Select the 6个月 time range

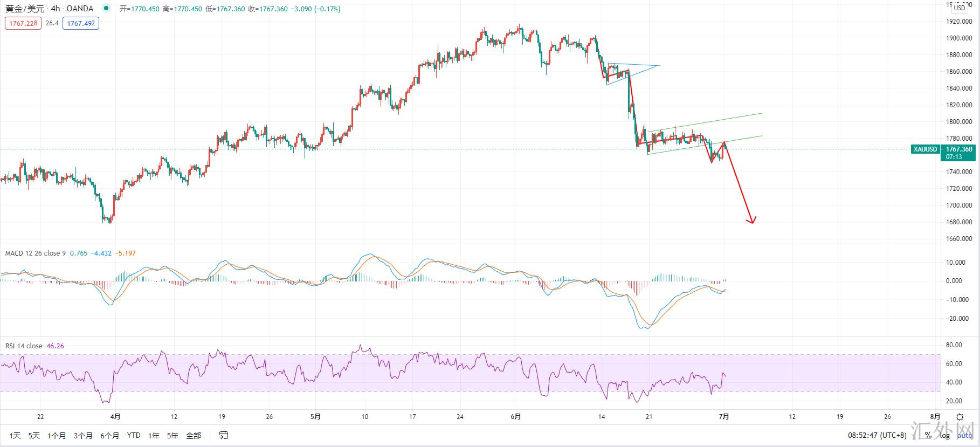[x=109, y=435]
